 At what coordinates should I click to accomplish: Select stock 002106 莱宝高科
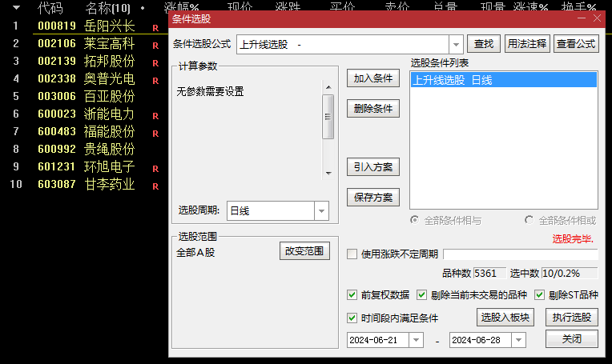pyautogui.click(x=87, y=43)
